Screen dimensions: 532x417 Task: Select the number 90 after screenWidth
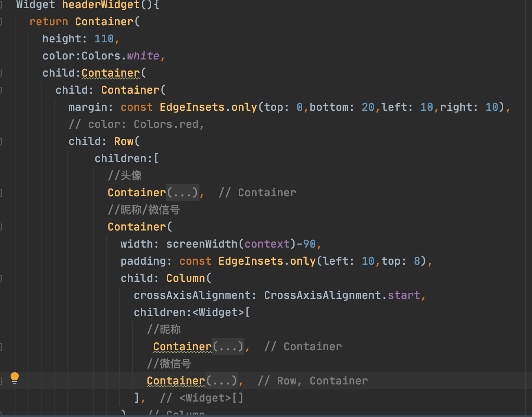(310, 244)
